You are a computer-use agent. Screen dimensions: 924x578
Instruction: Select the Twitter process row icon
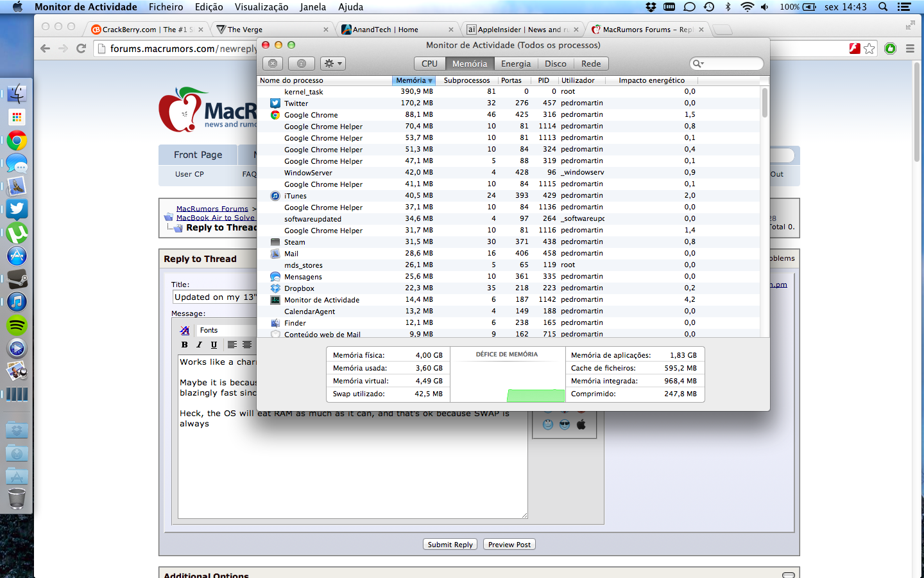click(275, 103)
